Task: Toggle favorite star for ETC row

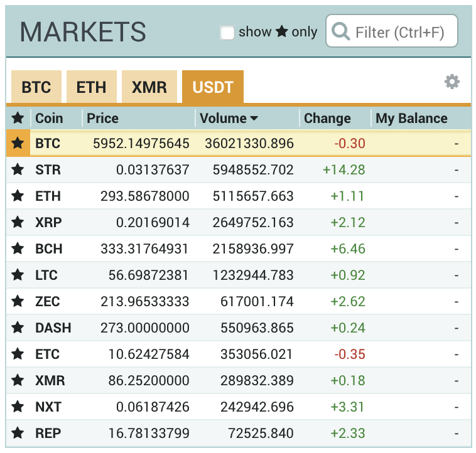Action: [x=18, y=354]
